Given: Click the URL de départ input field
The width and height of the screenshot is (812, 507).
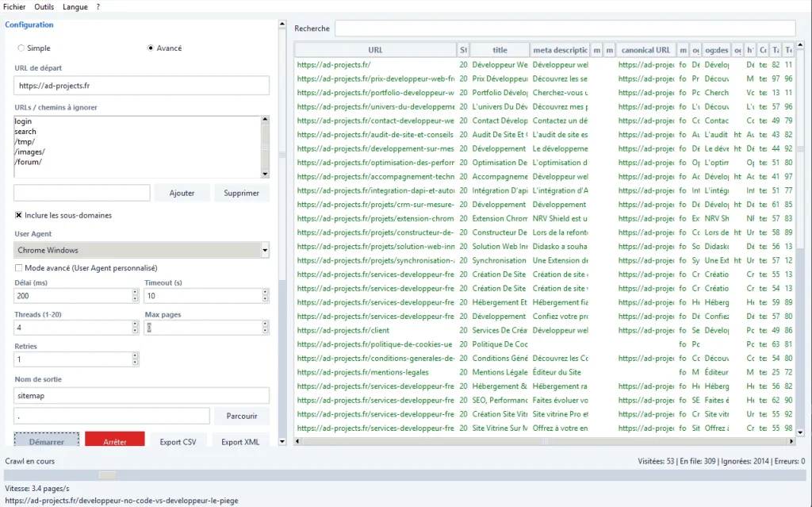Looking at the screenshot, I should pos(141,86).
